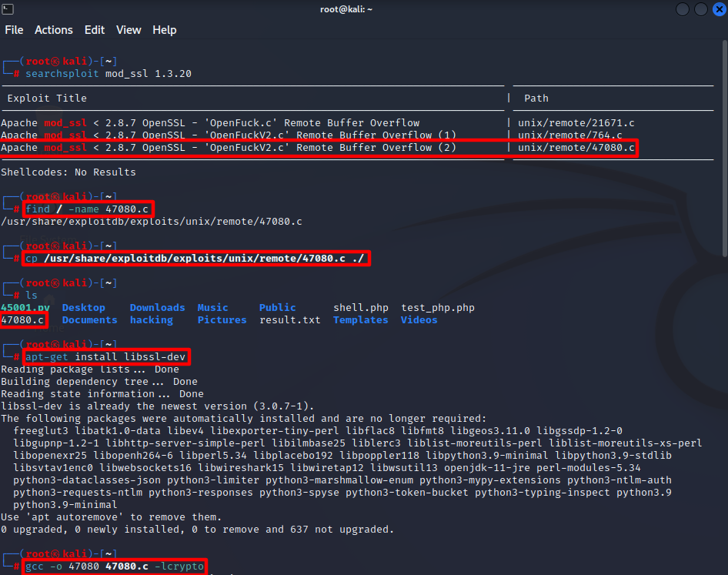Click 47080.c in the ls file listing
Screen dimensions: 728x575
click(22, 320)
